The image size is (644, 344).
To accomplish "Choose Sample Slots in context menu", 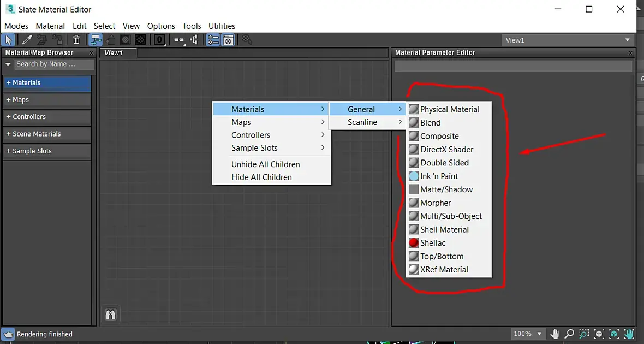I will click(x=271, y=147).
